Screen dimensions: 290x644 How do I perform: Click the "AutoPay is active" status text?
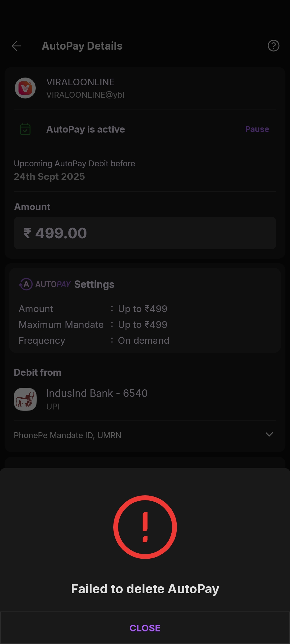[86, 129]
